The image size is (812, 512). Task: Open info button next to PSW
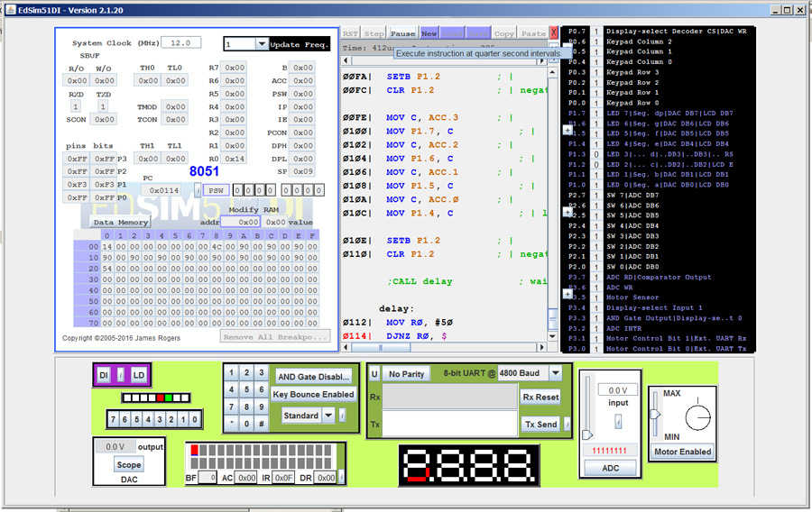(x=198, y=190)
